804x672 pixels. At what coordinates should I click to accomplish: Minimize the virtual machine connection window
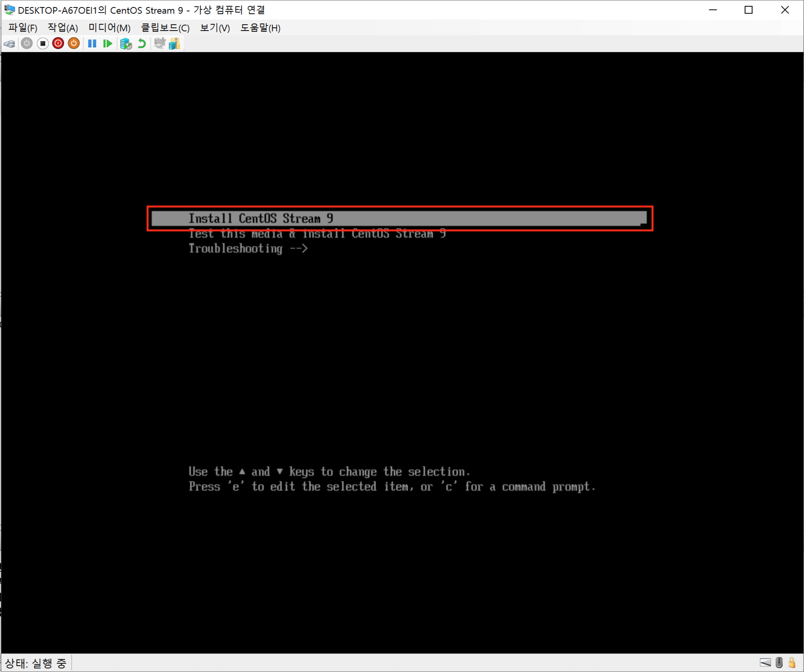click(x=713, y=10)
